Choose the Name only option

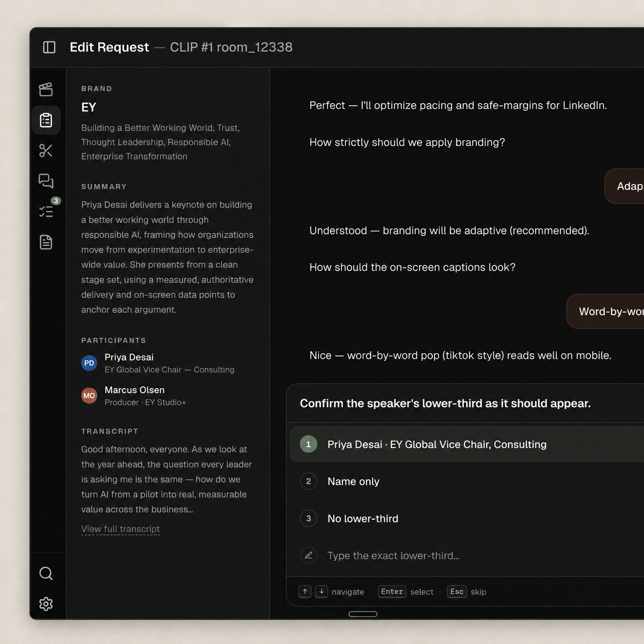466,481
